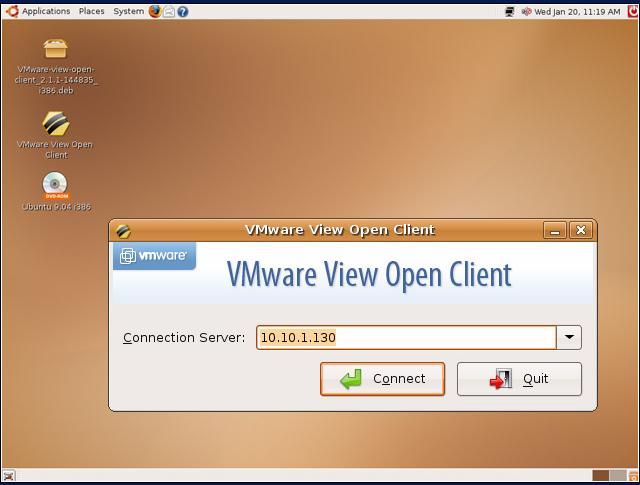Screen dimensions: 640x485
Task: Click the vmware logo badge
Action: click(x=154, y=256)
